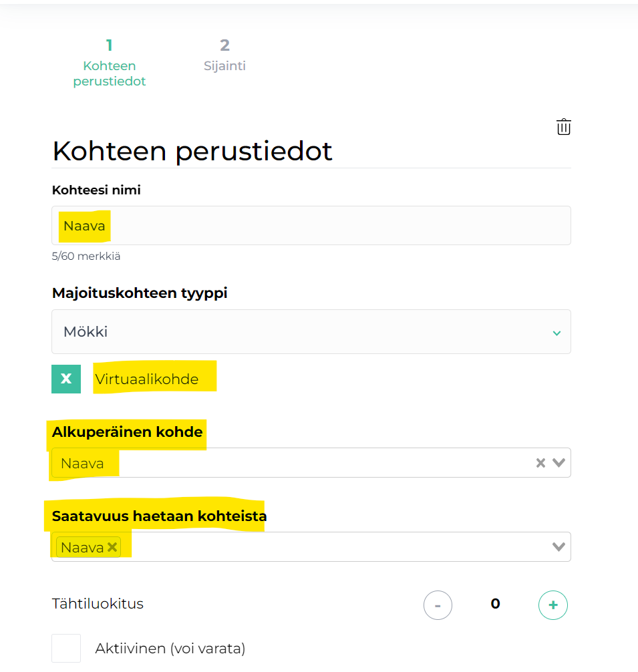Decrease Tähtiluokitus with minus button

[x=438, y=605]
